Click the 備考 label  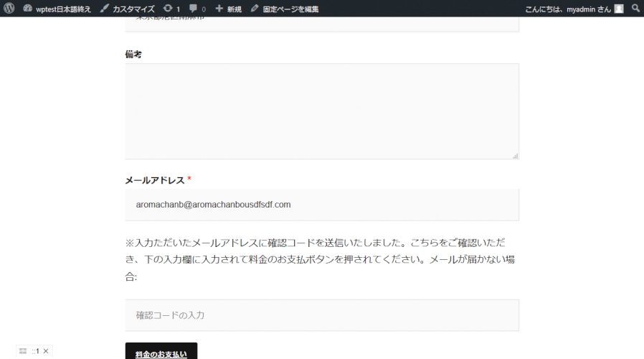133,55
